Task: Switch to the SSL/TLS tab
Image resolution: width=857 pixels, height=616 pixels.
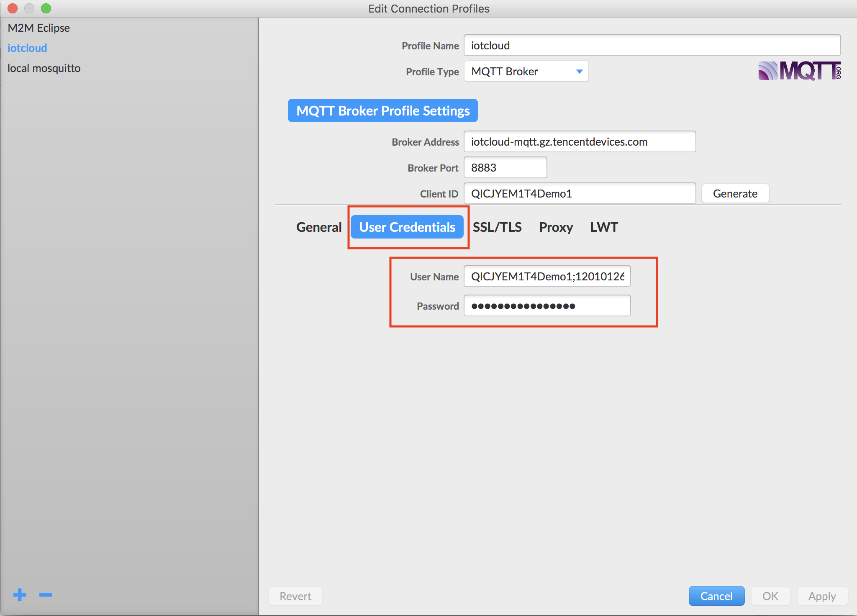Action: point(497,227)
